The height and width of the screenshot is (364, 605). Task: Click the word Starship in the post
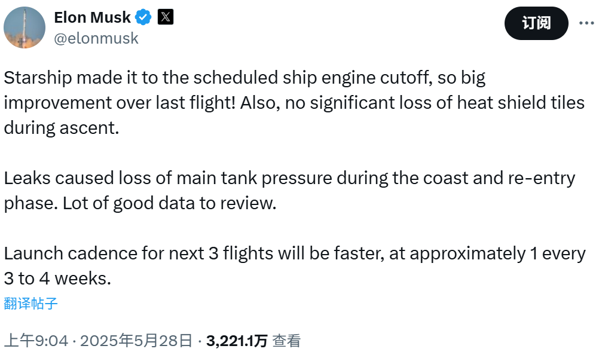[x=38, y=78]
